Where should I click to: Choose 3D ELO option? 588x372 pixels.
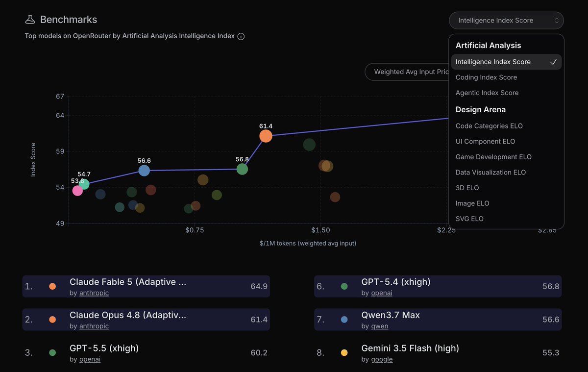[x=506, y=188]
